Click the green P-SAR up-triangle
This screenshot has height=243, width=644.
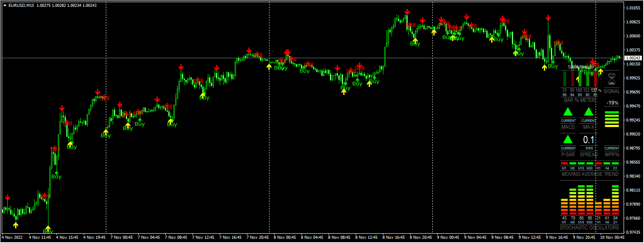tap(568, 139)
